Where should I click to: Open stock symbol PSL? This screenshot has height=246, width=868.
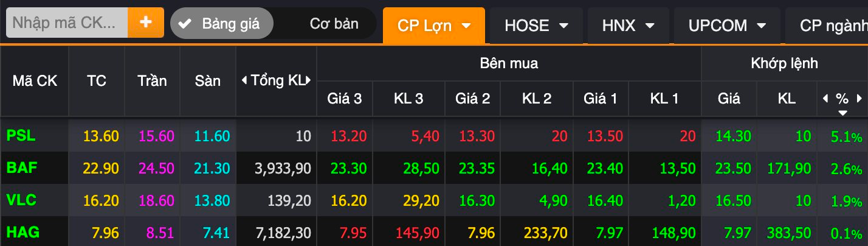[x=21, y=135]
